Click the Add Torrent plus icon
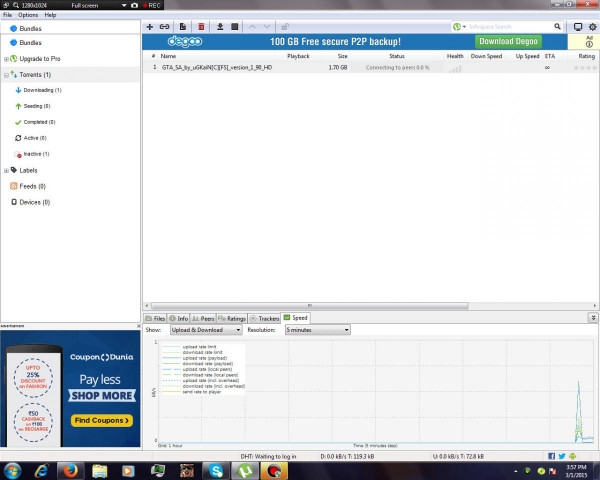 (x=150, y=26)
